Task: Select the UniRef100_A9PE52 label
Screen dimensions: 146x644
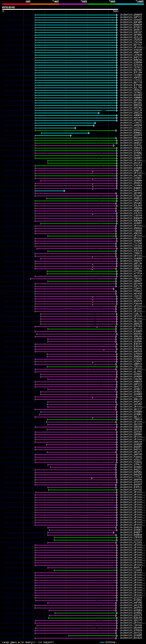Action: pos(131,77)
